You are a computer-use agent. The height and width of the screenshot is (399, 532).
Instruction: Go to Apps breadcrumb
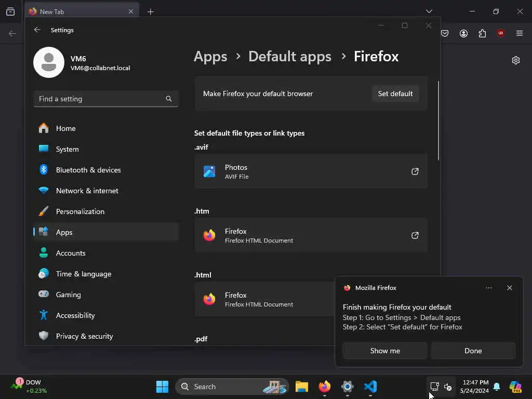(210, 56)
